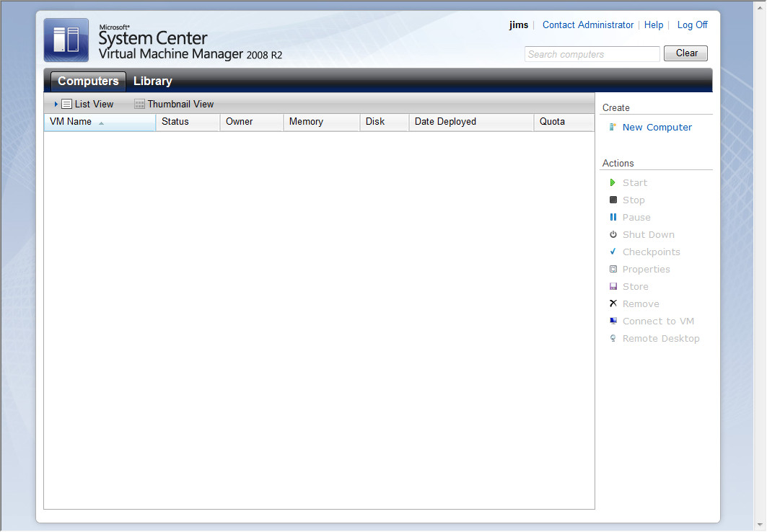The width and height of the screenshot is (767, 532).
Task: Select the Computers tab
Action: 88,81
